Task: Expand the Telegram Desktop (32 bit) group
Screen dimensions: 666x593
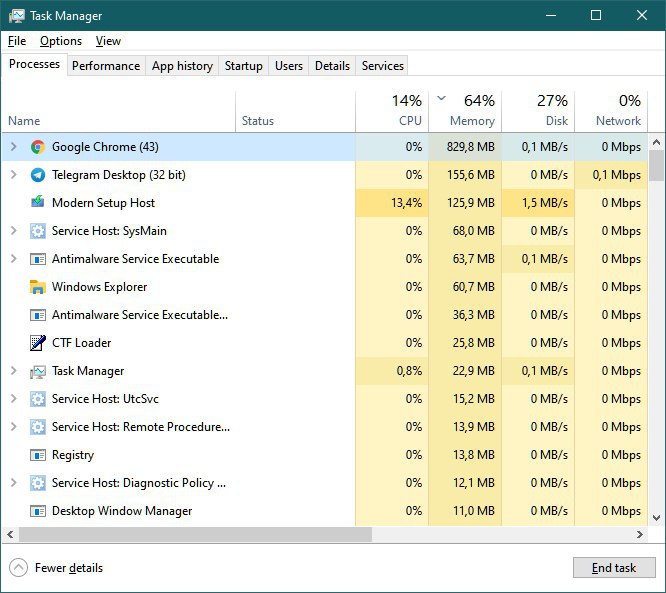Action: [14, 175]
